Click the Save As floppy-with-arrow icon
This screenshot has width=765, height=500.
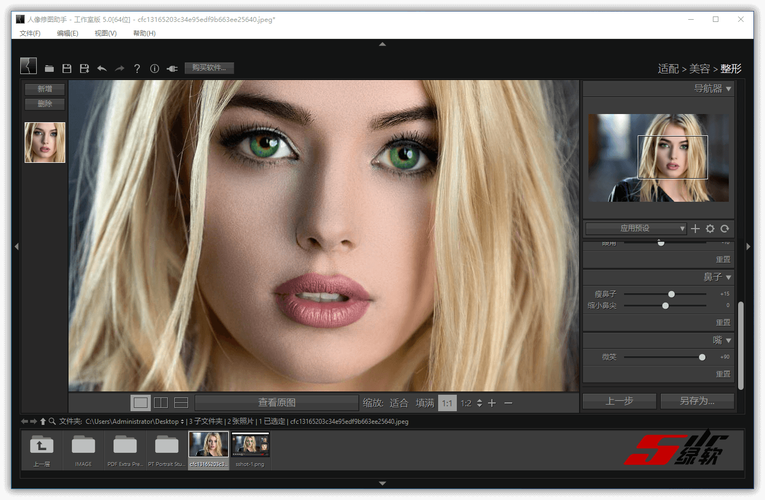coord(84,68)
